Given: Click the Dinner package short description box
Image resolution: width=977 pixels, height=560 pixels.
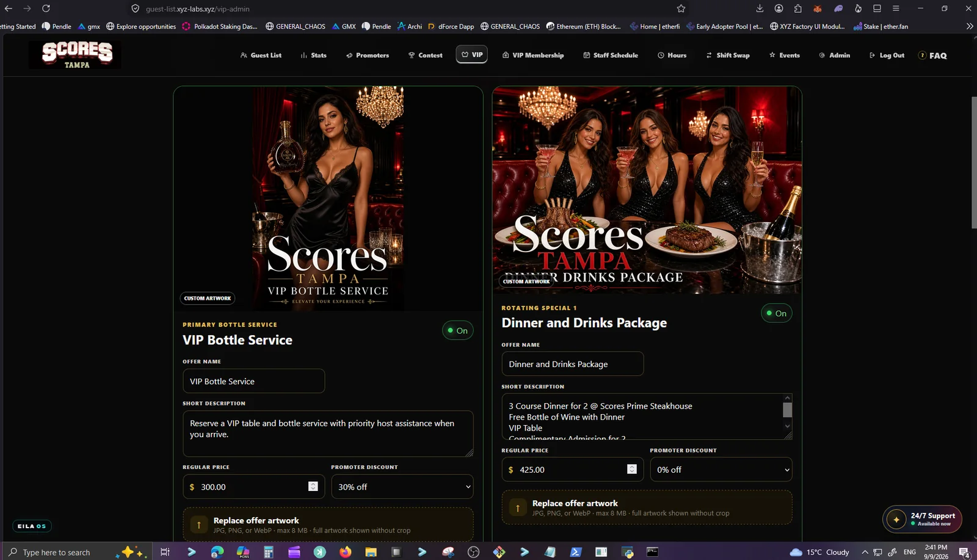Looking at the screenshot, I should click(x=647, y=416).
